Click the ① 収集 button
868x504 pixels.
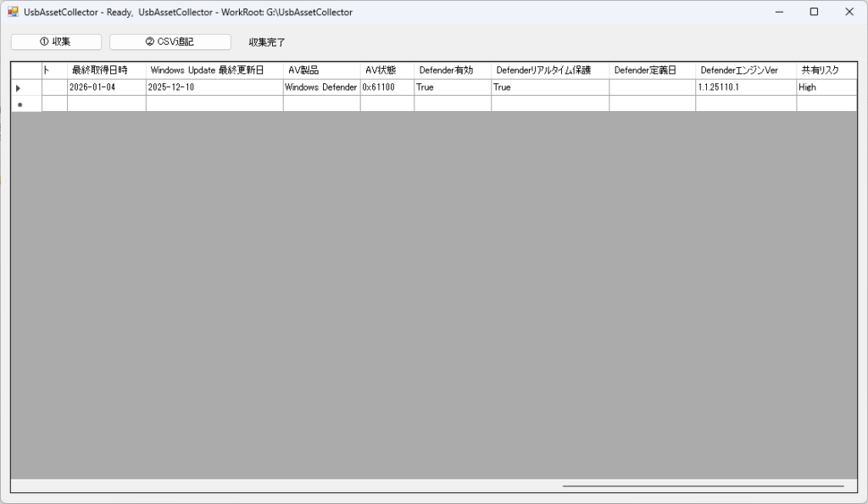[x=56, y=42]
